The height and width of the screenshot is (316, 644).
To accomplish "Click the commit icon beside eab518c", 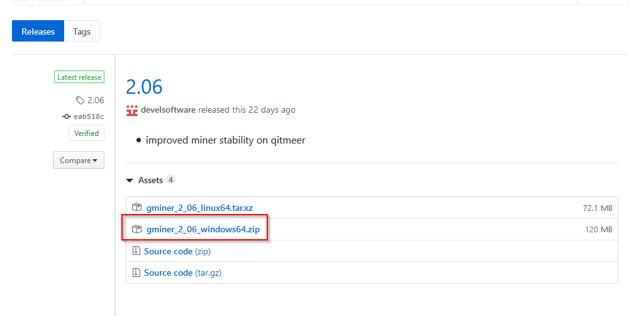I will click(67, 116).
